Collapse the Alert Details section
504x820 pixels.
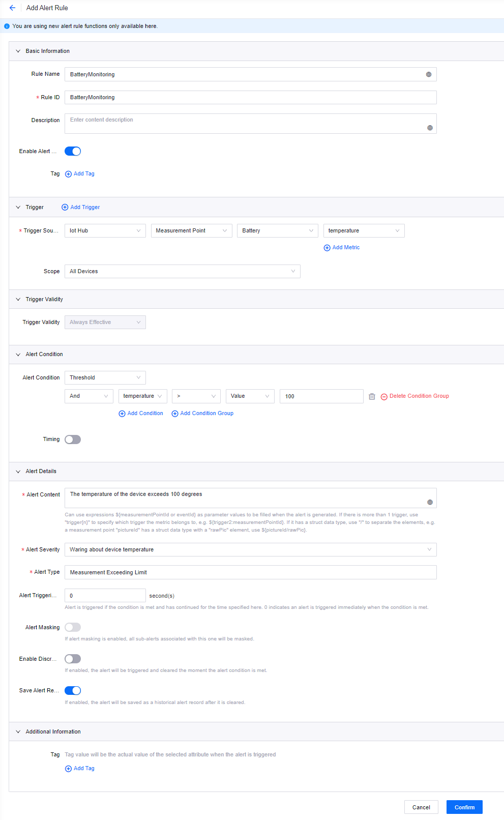(x=18, y=472)
